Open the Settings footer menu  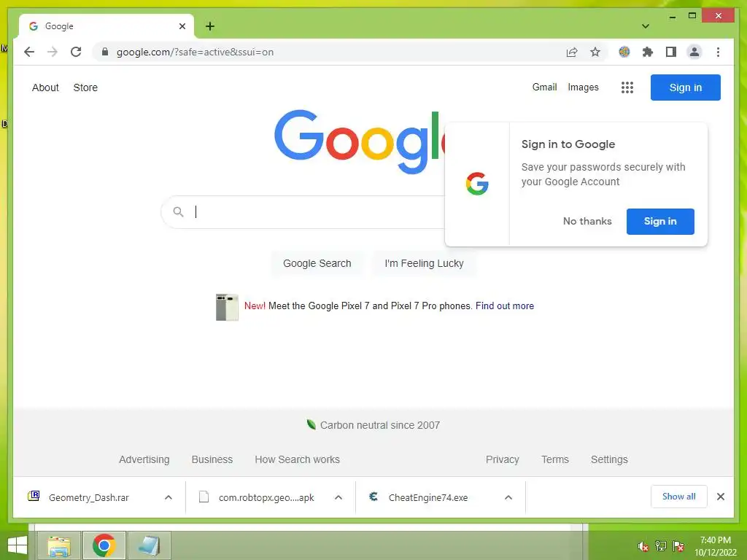click(609, 459)
